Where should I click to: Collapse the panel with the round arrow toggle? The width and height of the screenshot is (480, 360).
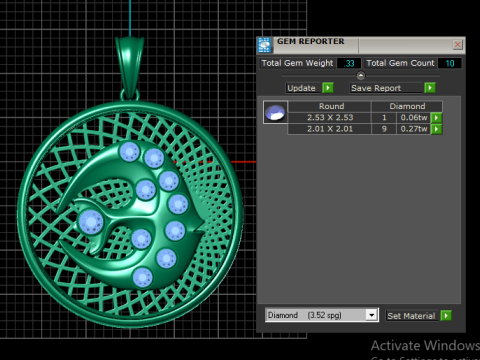(x=361, y=76)
